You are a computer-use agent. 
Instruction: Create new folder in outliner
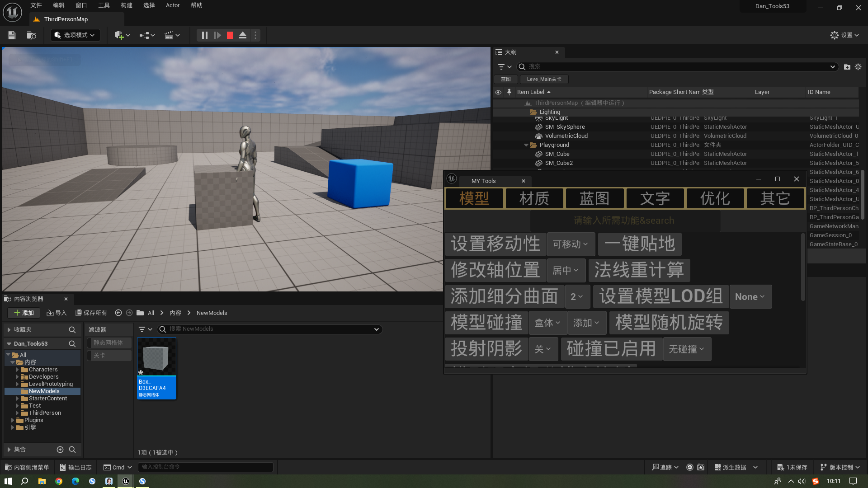click(847, 67)
